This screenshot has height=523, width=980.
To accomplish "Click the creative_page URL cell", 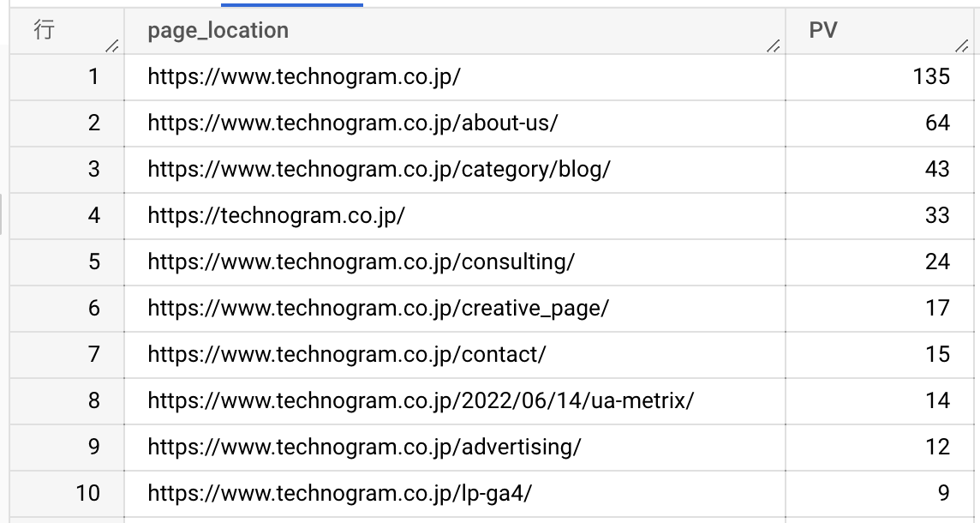I will pos(454,309).
